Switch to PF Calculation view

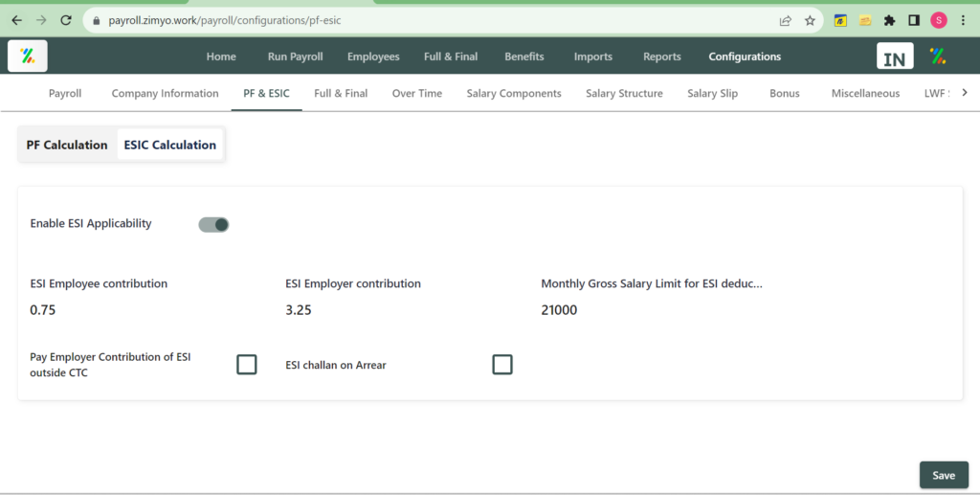point(67,145)
